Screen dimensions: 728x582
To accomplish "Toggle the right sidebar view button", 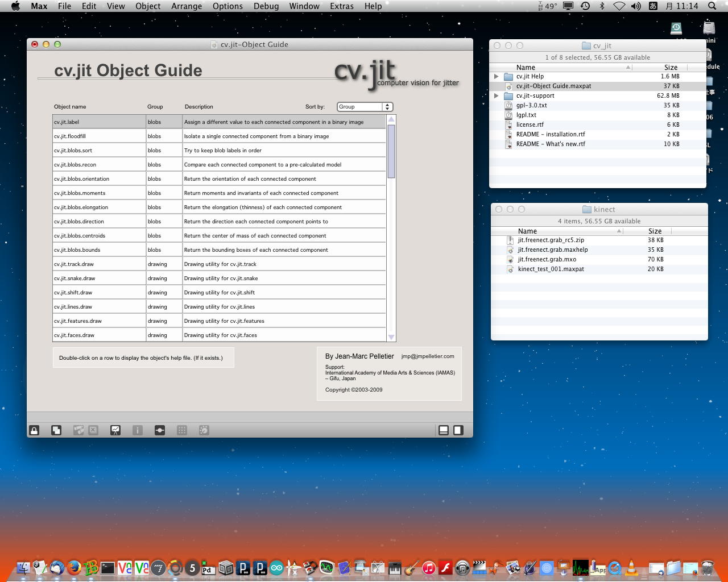I will coord(458,430).
